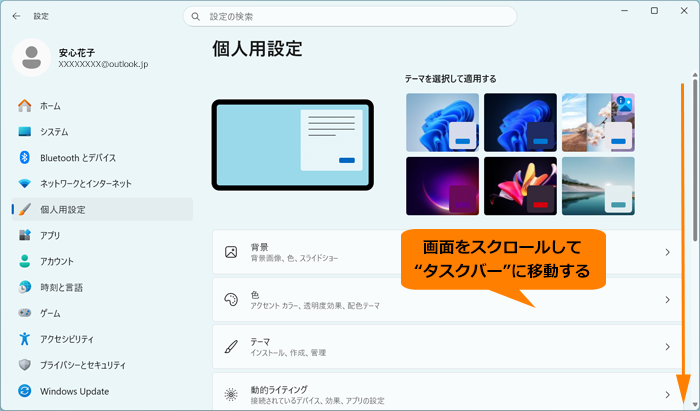Click the 安心花子 account name

click(77, 53)
